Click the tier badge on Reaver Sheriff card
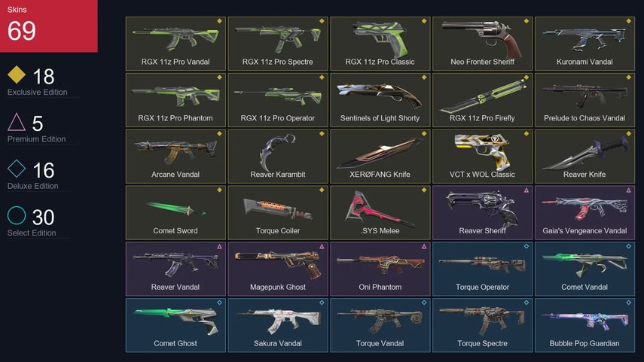Screen dimensions: 644x362 pos(526,190)
